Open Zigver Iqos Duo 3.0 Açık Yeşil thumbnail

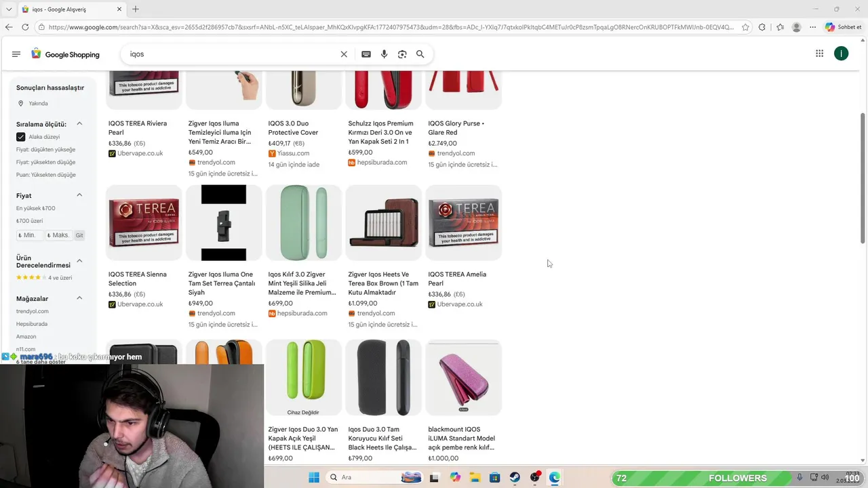click(x=304, y=378)
